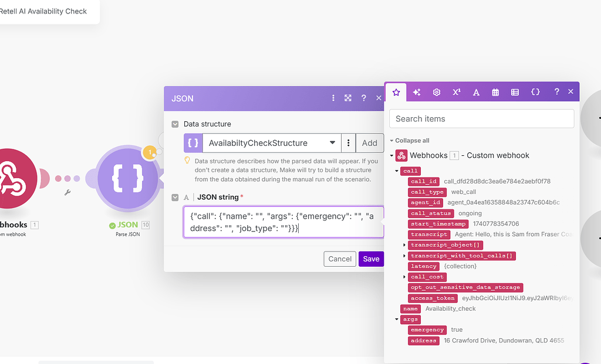
Task: Open the Math functions tab in mapping panel
Action: 456,92
